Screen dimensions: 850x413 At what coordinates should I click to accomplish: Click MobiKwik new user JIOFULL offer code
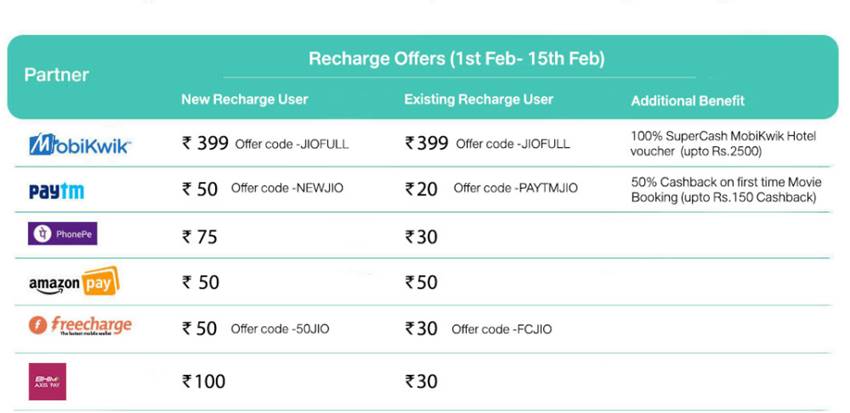point(292,144)
